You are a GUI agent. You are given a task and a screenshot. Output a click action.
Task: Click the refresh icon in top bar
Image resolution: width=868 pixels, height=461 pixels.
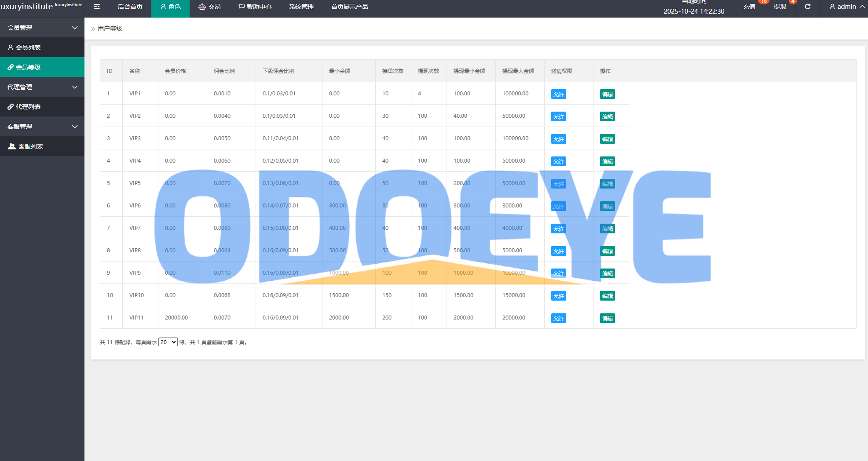coord(808,7)
